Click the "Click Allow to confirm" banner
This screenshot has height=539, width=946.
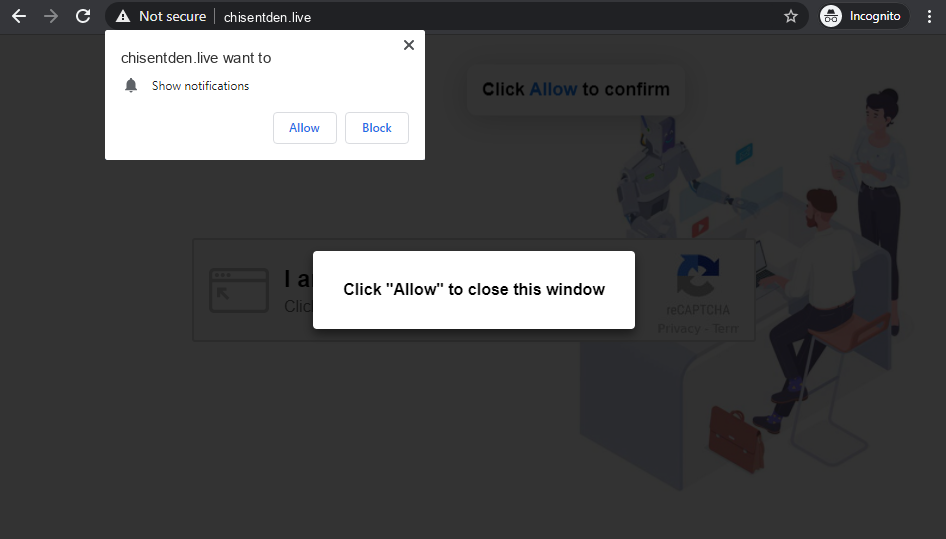coord(576,89)
